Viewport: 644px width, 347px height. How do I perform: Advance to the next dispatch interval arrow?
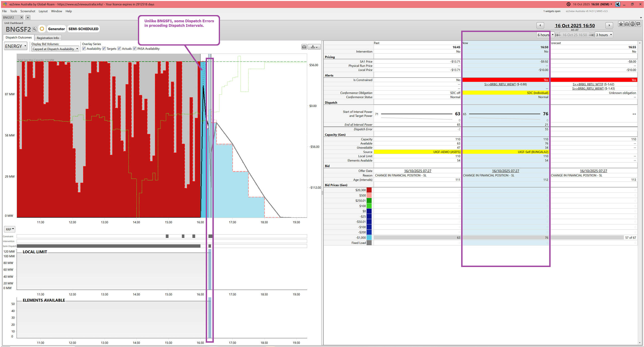[609, 25]
